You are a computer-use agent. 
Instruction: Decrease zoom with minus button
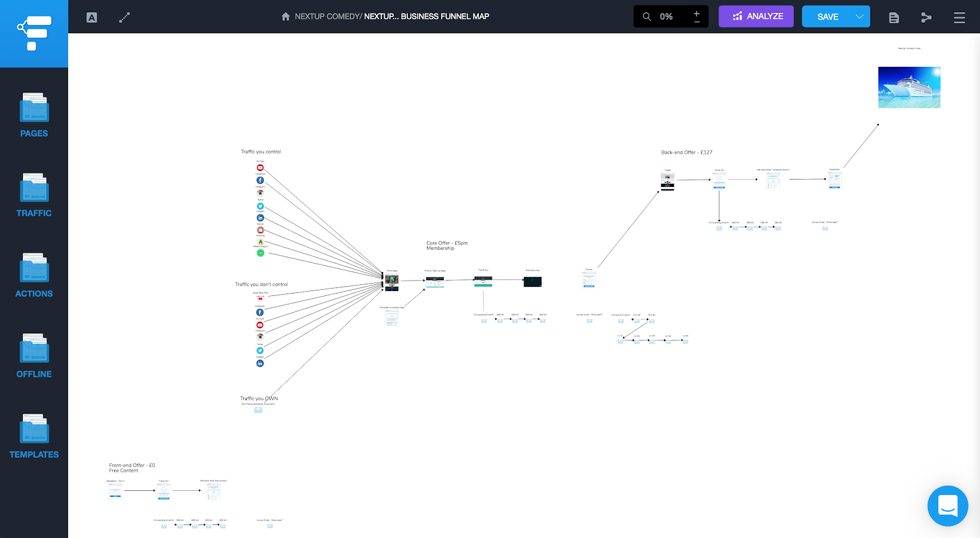coord(696,22)
